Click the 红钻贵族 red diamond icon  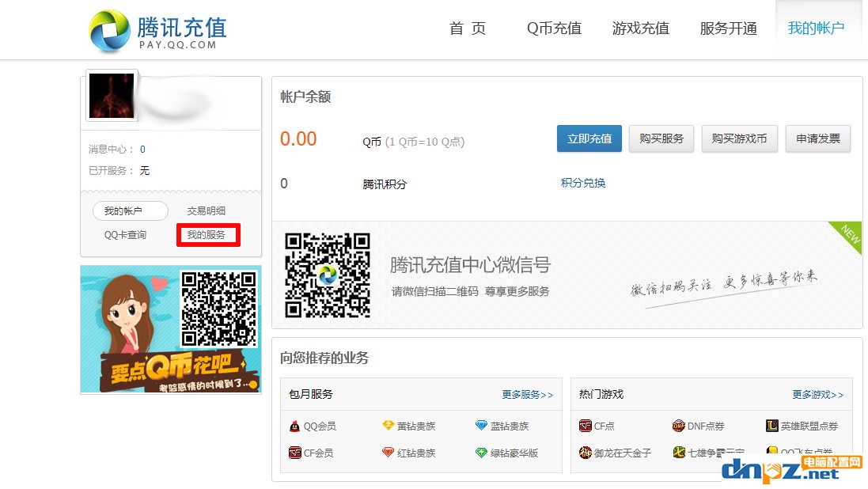(388, 453)
